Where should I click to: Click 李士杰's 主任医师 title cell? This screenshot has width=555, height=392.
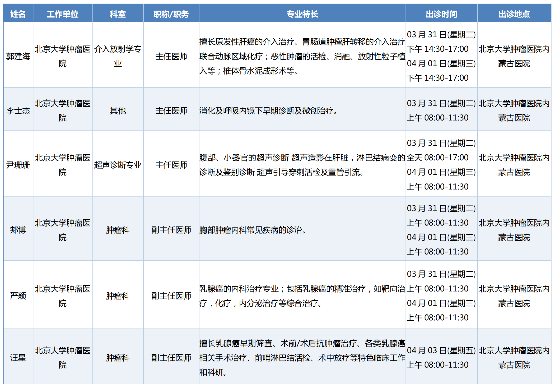point(171,111)
